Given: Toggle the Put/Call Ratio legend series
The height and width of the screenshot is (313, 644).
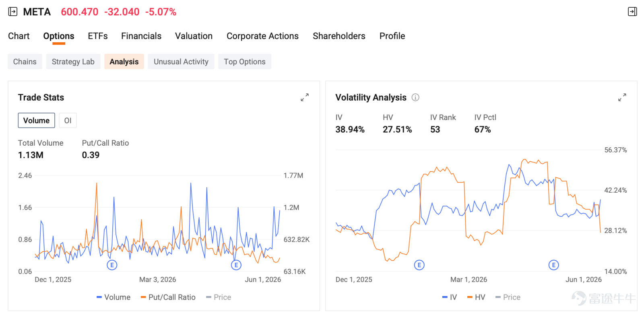Looking at the screenshot, I should click(168, 297).
